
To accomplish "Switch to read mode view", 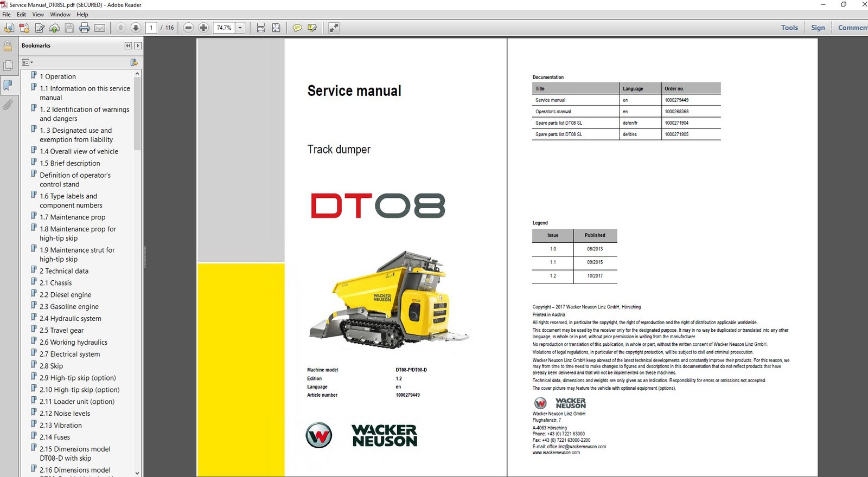I will [x=334, y=28].
